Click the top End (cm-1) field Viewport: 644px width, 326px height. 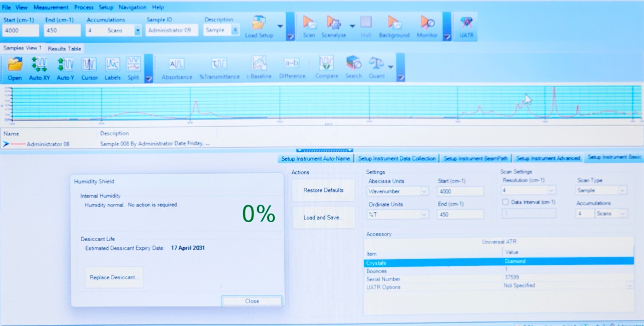click(x=62, y=30)
